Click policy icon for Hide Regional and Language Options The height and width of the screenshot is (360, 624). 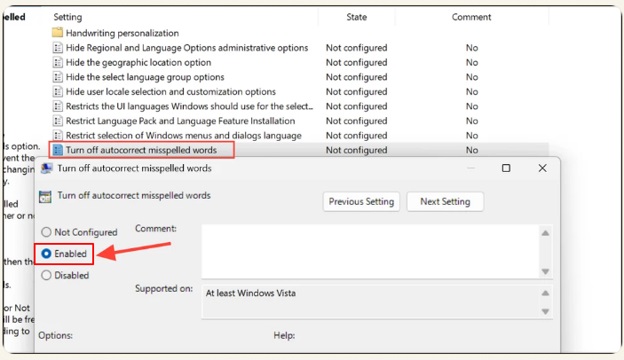coord(58,48)
